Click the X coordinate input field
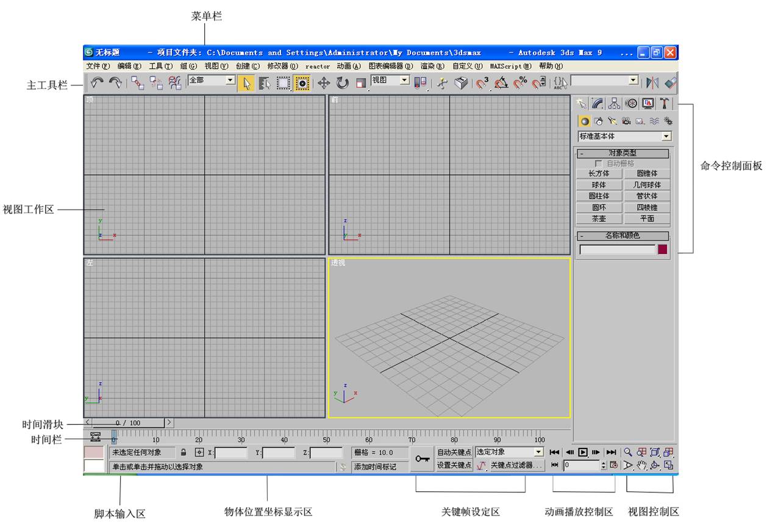This screenshot has height=532, width=778. tap(232, 453)
